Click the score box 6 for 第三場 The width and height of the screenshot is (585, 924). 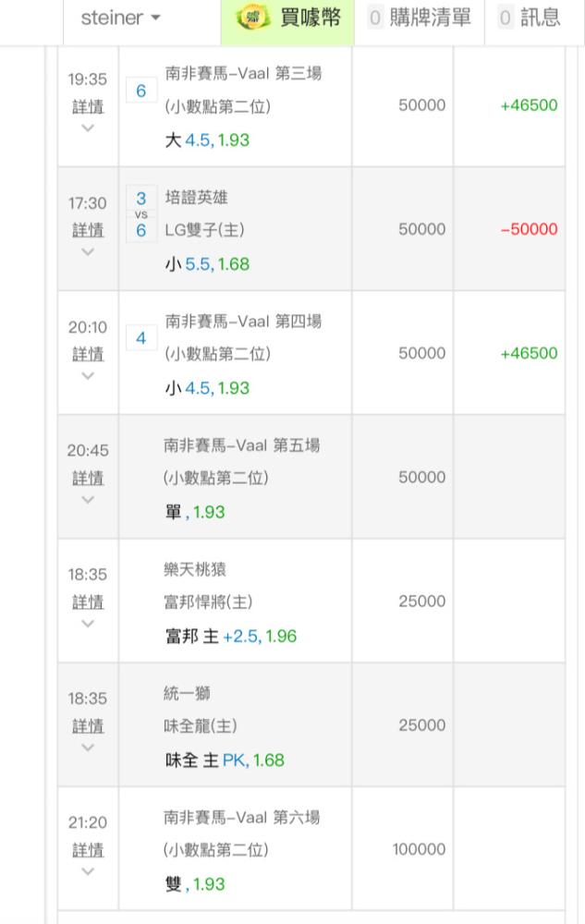point(140,91)
